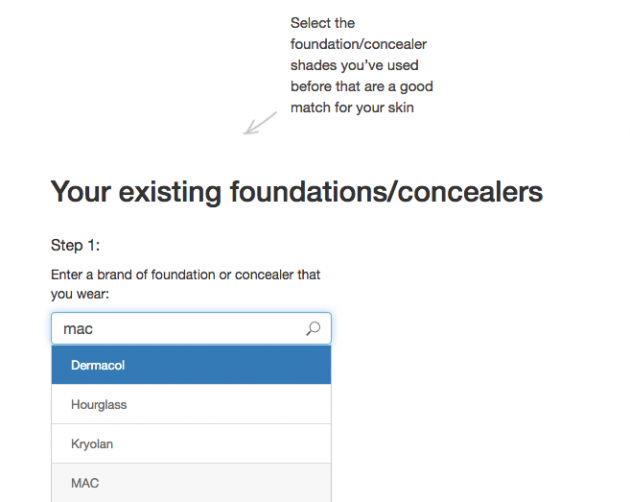The image size is (630, 502).
Task: Focus the brand search input field
Action: pos(191,328)
